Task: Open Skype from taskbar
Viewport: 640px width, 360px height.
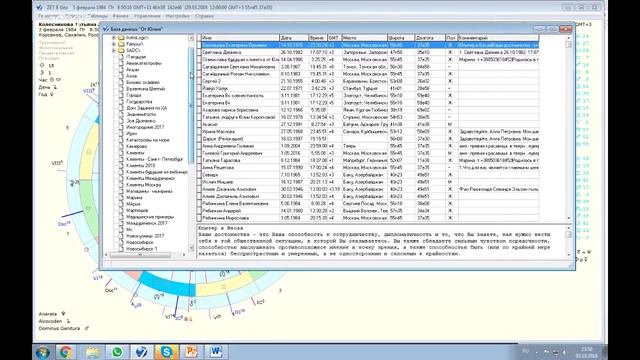Action: (x=166, y=352)
